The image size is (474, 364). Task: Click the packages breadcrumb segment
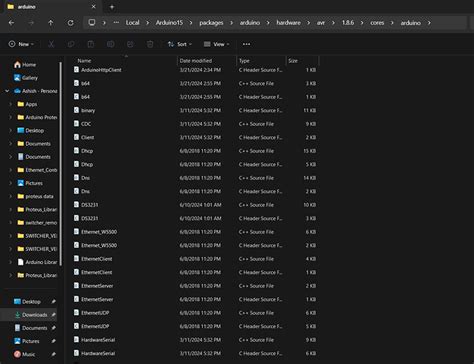(211, 23)
